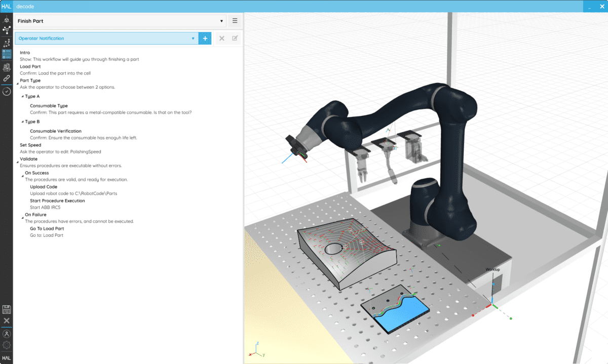The height and width of the screenshot is (364, 608).
Task: Open the Operator Notification dropdown
Action: tap(193, 38)
